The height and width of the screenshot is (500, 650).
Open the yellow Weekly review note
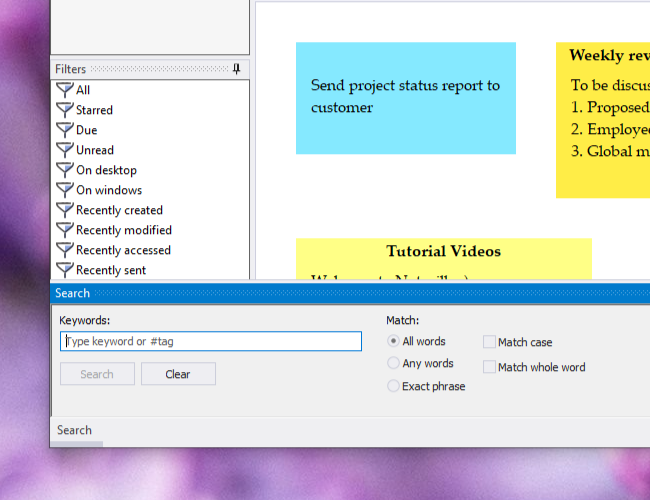(x=603, y=120)
